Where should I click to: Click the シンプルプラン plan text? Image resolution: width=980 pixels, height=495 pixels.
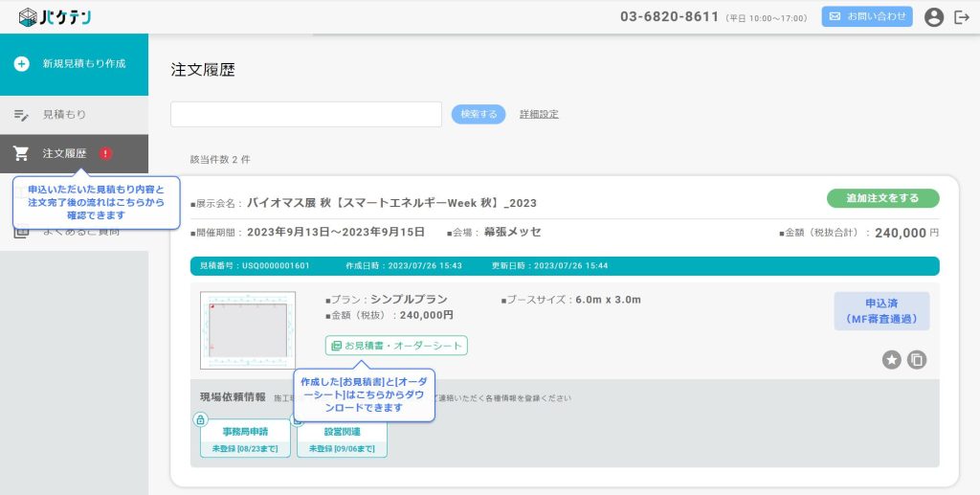coord(409,300)
